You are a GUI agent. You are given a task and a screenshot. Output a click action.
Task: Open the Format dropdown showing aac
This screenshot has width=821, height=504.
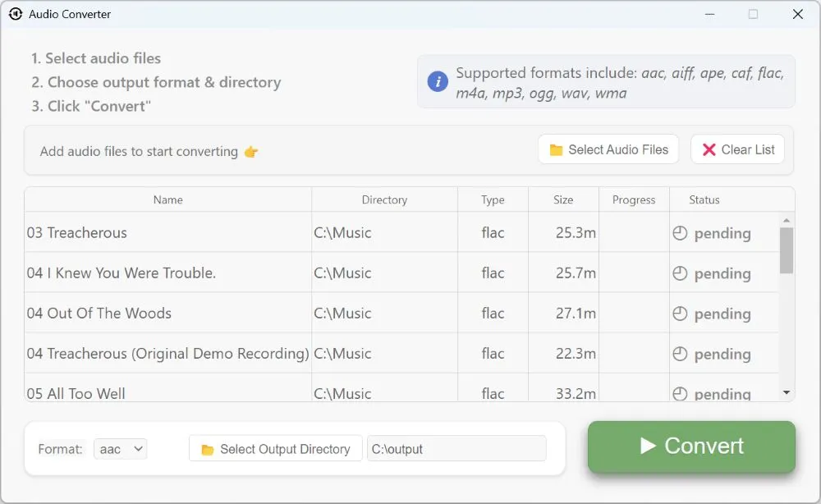[120, 448]
